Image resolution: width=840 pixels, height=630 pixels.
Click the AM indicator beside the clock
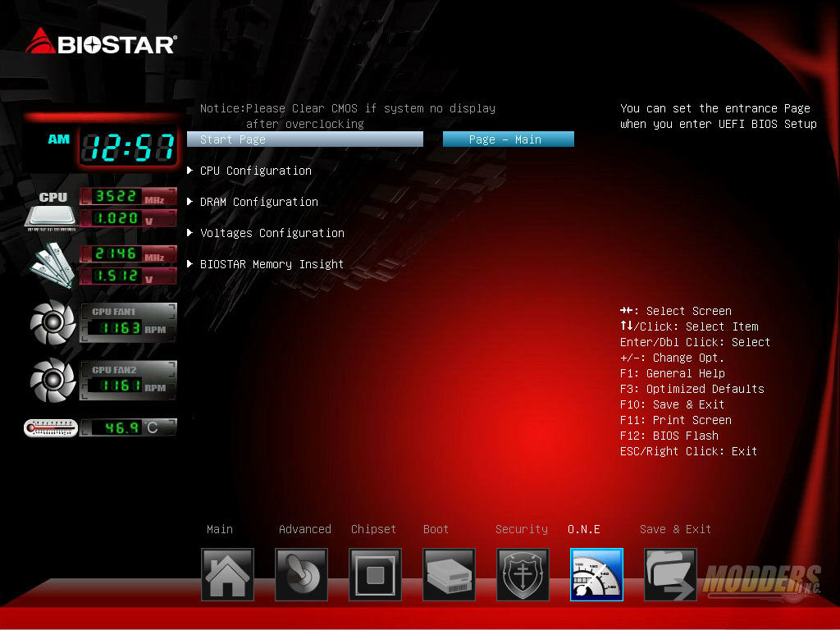[x=59, y=139]
